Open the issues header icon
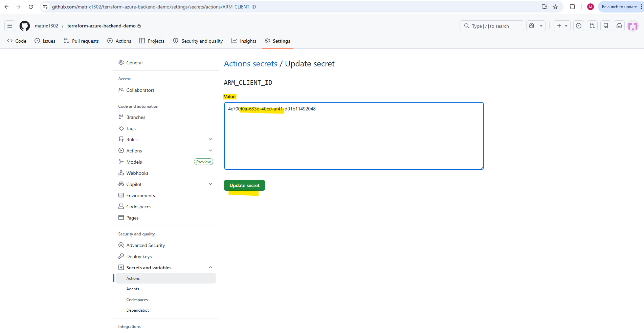 click(579, 26)
